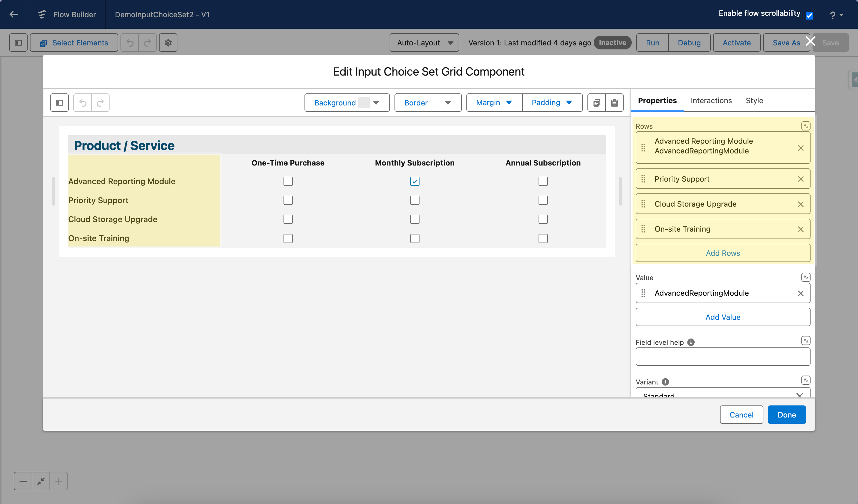858x504 pixels.
Task: Expand the Margin dropdown
Action: click(x=494, y=103)
